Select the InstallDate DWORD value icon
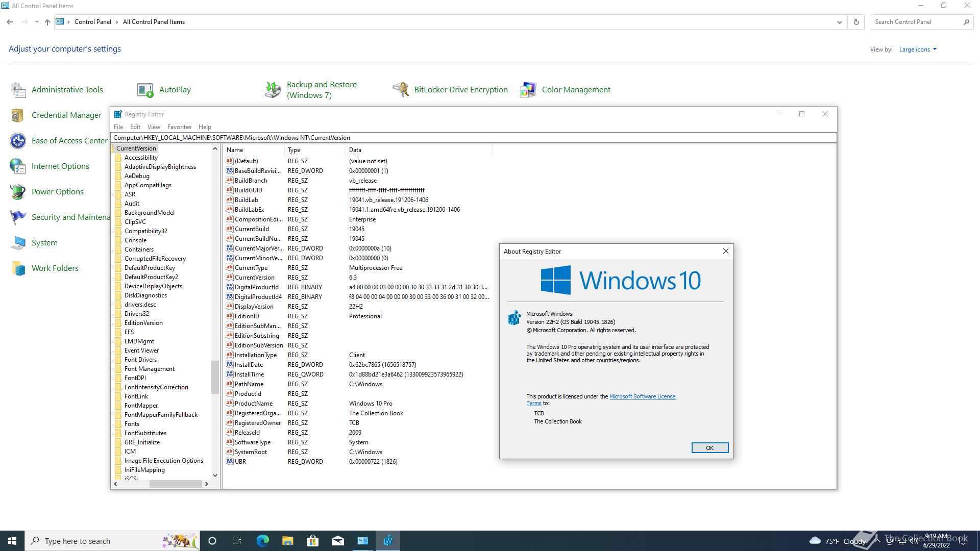 (x=230, y=364)
